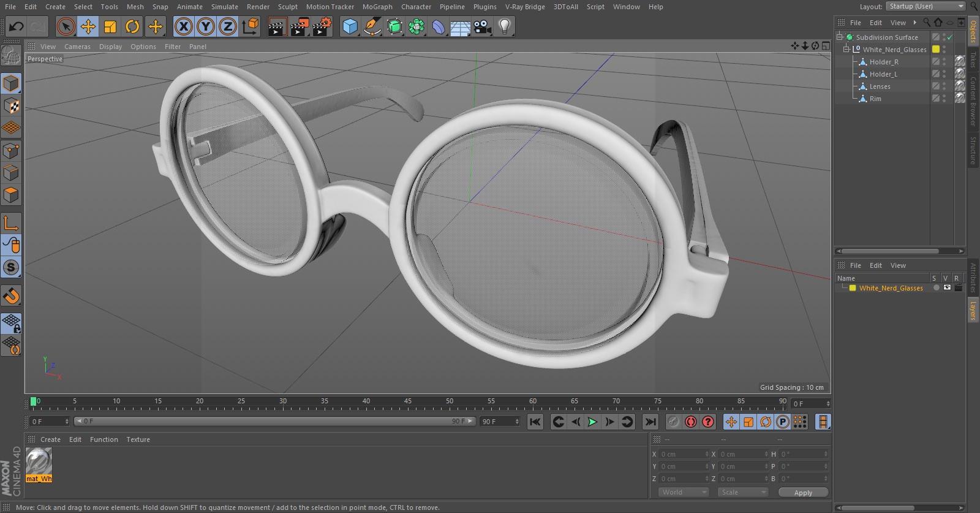
Task: Collapse White_Nerd_Glasses null in object tree
Action: 846,49
